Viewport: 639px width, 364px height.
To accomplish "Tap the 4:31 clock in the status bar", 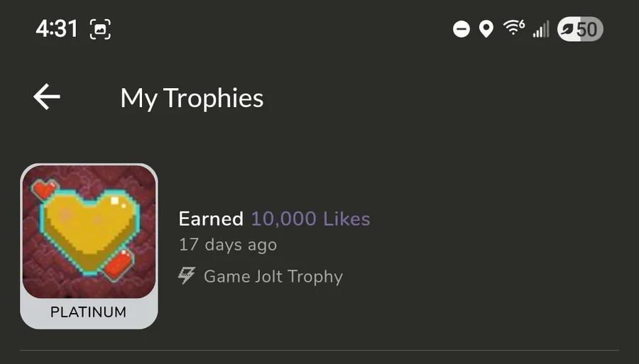I will pos(57,29).
